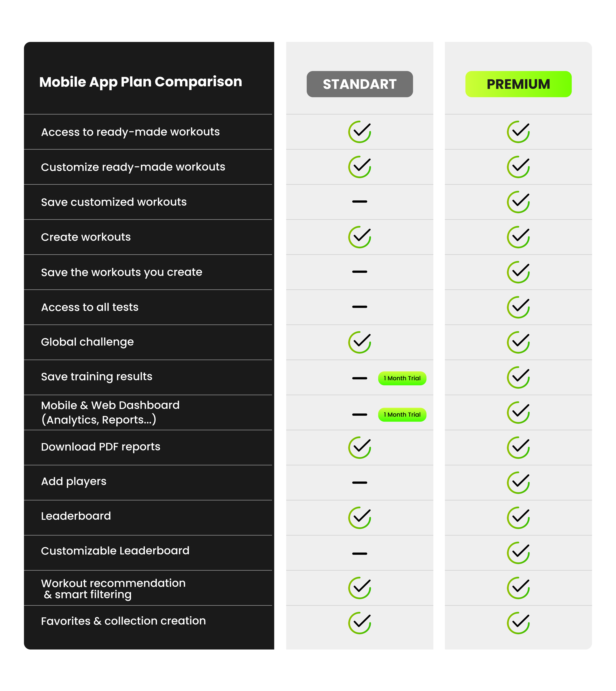Image resolution: width=616 pixels, height=691 pixels.
Task: Click Premium checkmark for Workout recommendation row
Action: pyautogui.click(x=518, y=588)
